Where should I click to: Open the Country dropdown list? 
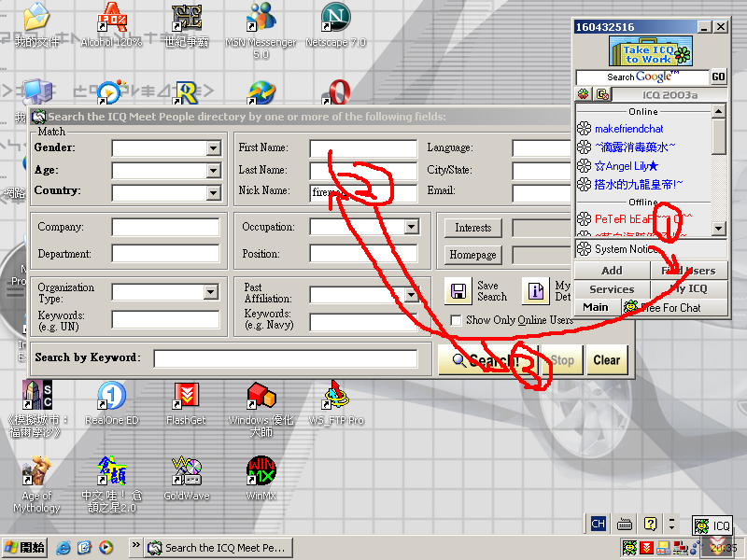tap(214, 193)
